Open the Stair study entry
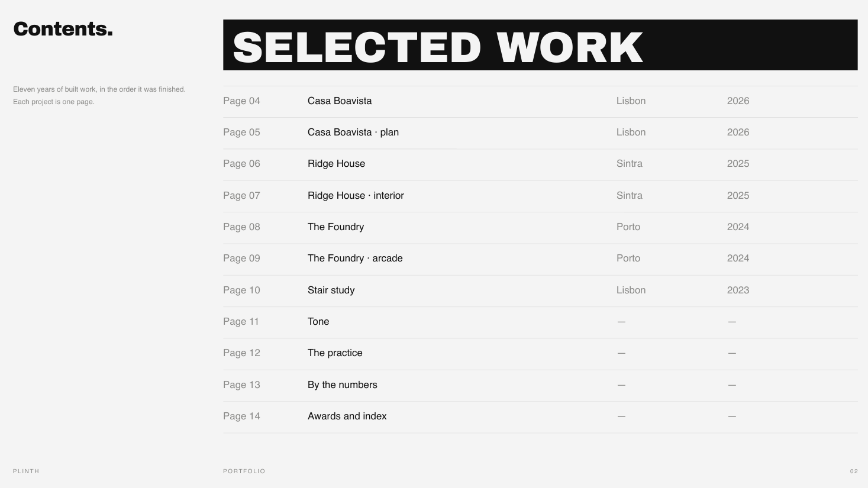 point(540,290)
